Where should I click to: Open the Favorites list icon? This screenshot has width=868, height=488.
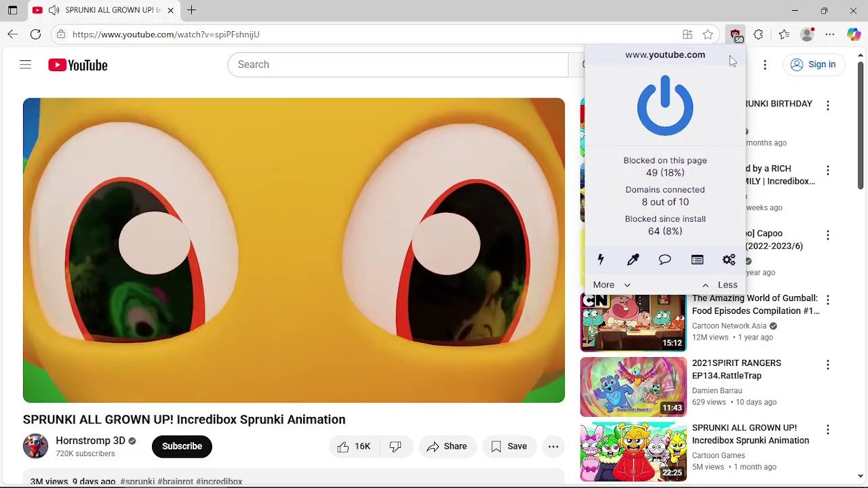click(784, 35)
